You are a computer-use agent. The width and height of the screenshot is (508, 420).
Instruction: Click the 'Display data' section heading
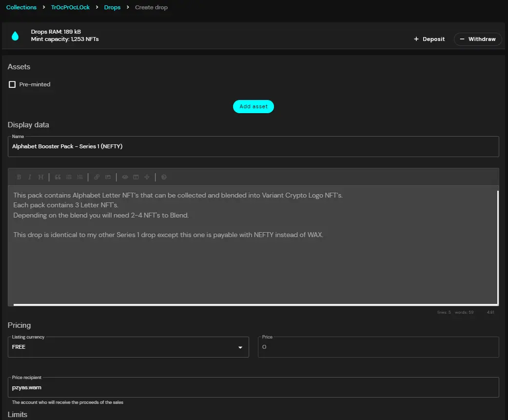pos(28,125)
